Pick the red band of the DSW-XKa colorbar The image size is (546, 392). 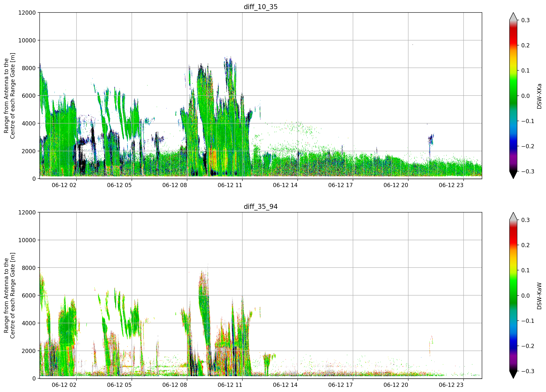pyautogui.click(x=513, y=36)
